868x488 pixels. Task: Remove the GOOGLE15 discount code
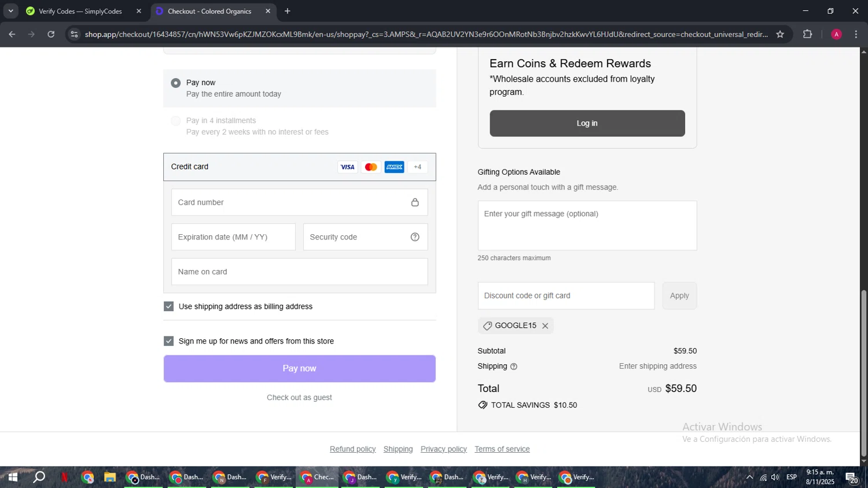click(545, 326)
